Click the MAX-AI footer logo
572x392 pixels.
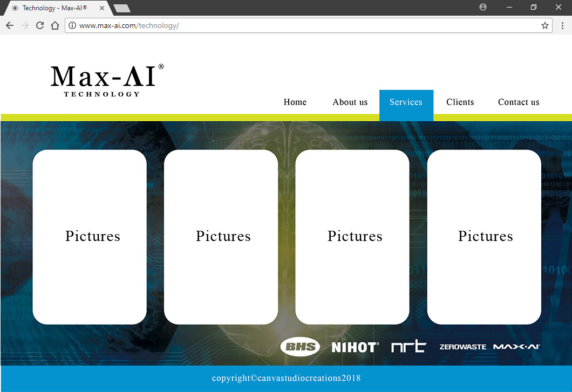516,347
